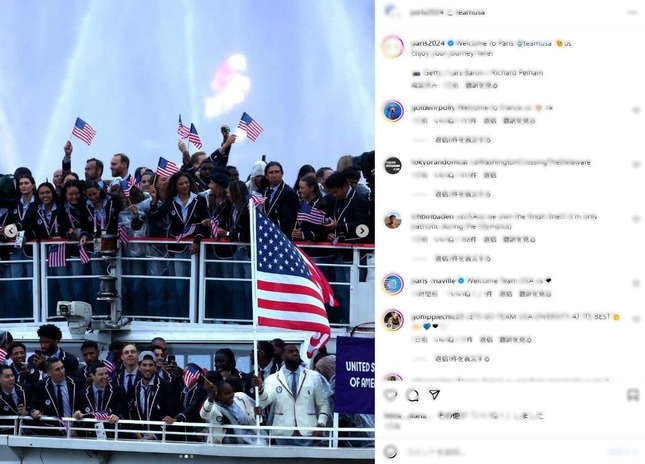Like the paris_maville comment
Screen dimensions: 645x464
pyautogui.click(x=636, y=283)
